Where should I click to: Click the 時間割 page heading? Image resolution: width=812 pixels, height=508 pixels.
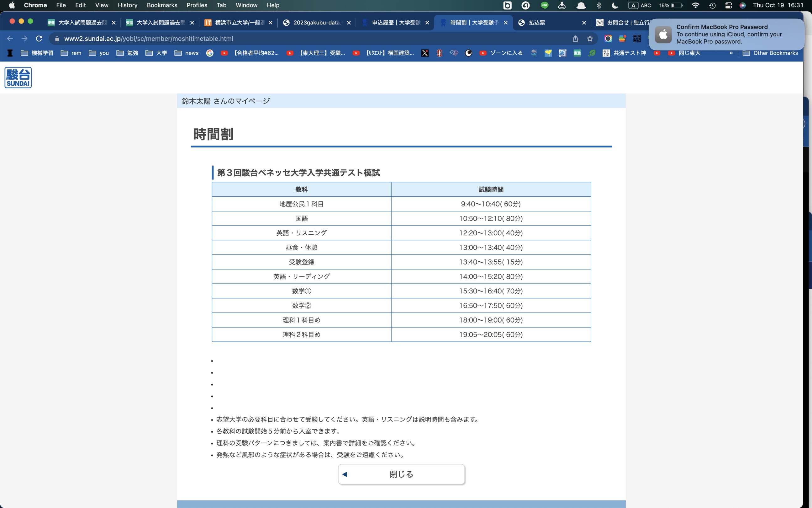click(x=213, y=134)
